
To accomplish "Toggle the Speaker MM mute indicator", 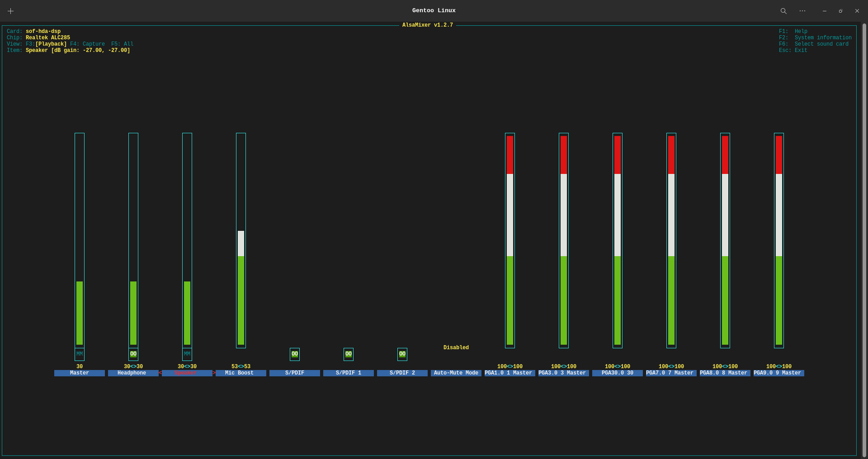I will point(187,354).
